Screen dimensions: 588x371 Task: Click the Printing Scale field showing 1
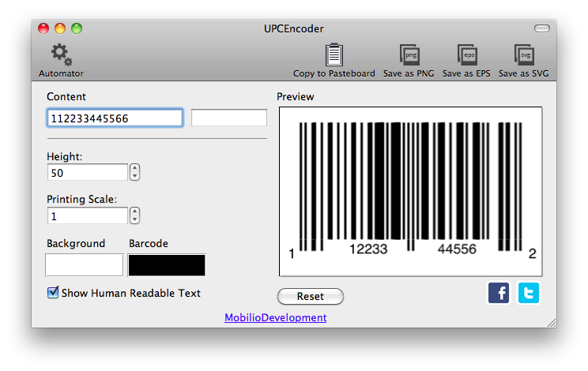88,216
